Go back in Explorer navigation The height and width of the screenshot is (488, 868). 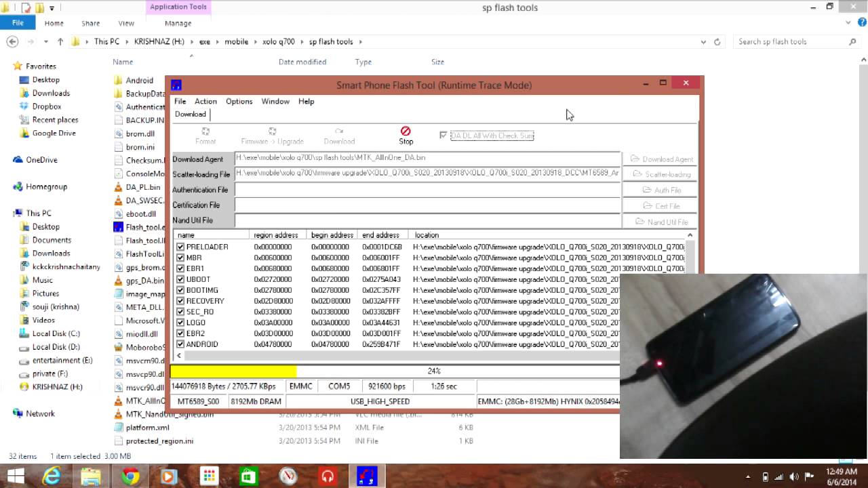tap(12, 41)
